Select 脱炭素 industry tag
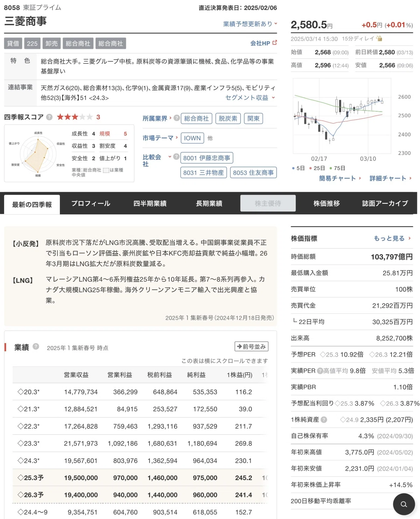The image size is (420, 519). 228,119
